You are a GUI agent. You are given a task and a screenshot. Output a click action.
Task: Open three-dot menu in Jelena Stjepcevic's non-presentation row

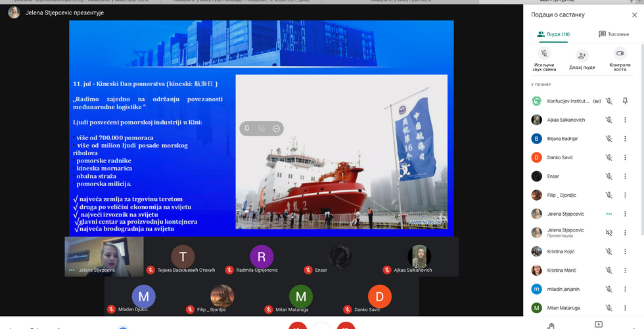[x=625, y=214]
